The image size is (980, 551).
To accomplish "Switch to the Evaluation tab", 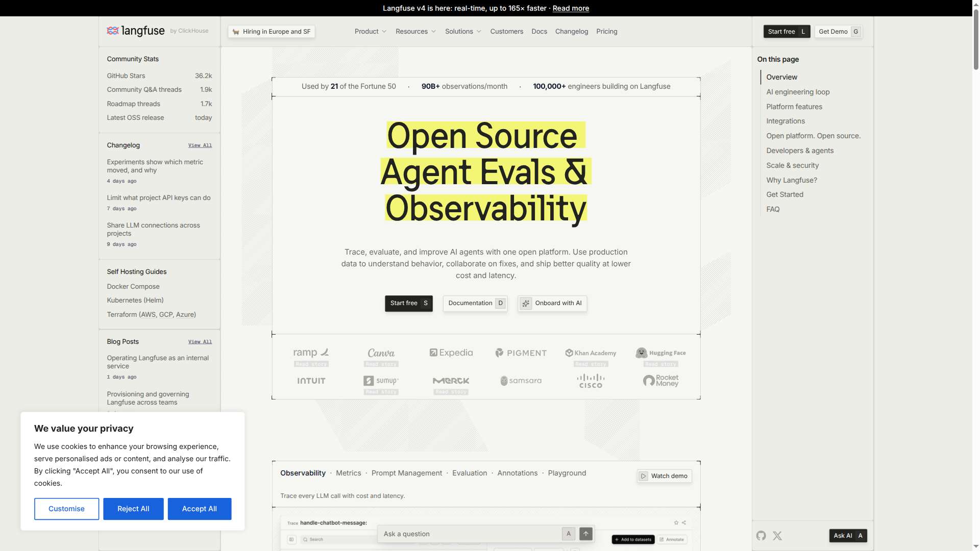I will pos(470,473).
